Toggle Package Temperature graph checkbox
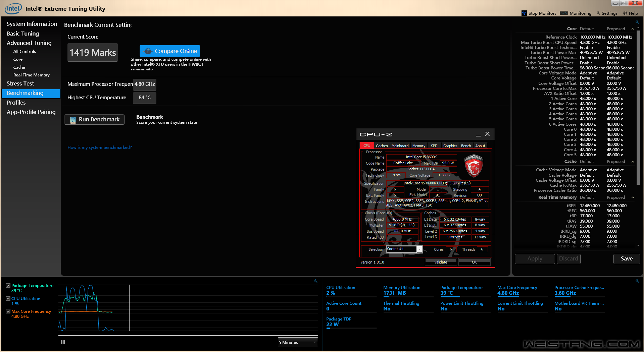Screen dimensions: 644x352 (x=8, y=286)
